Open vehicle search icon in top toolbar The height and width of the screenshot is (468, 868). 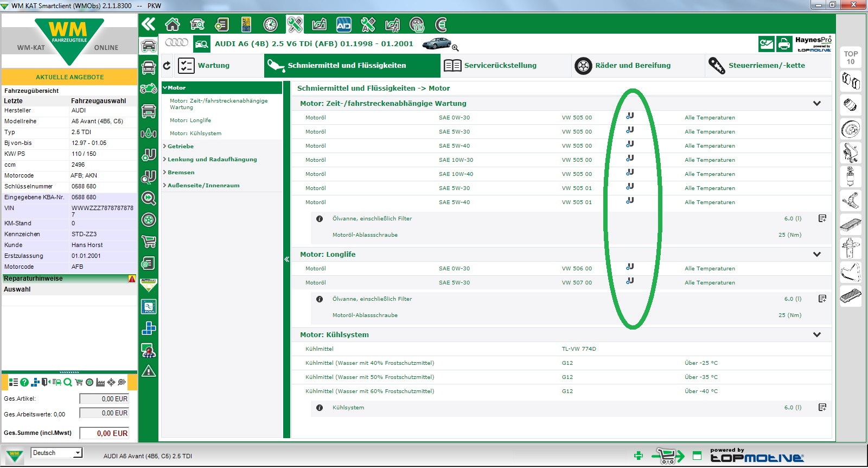[x=197, y=24]
